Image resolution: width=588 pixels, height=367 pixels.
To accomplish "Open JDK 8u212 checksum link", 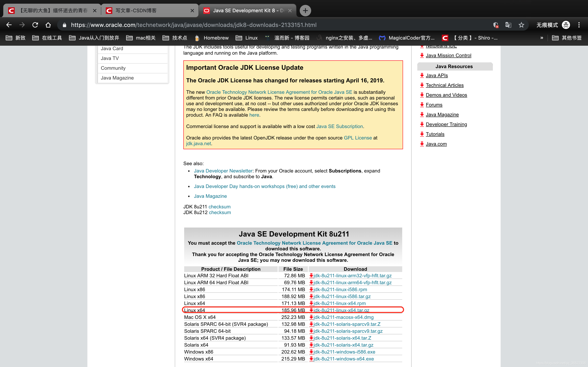I will point(220,212).
